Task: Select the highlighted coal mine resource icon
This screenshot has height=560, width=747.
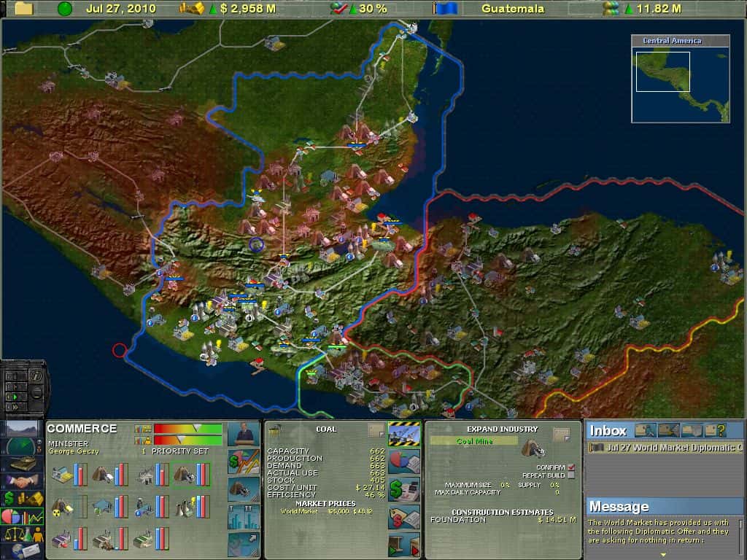Action: tap(185, 474)
